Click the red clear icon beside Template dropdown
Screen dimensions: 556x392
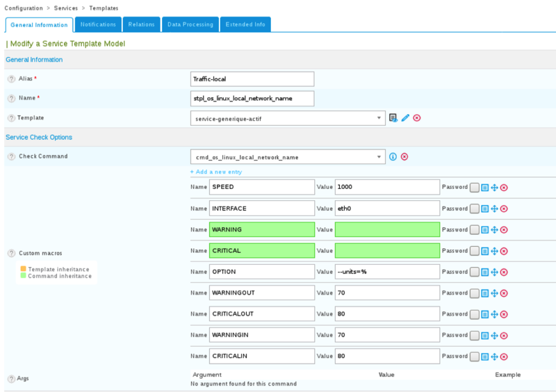416,118
